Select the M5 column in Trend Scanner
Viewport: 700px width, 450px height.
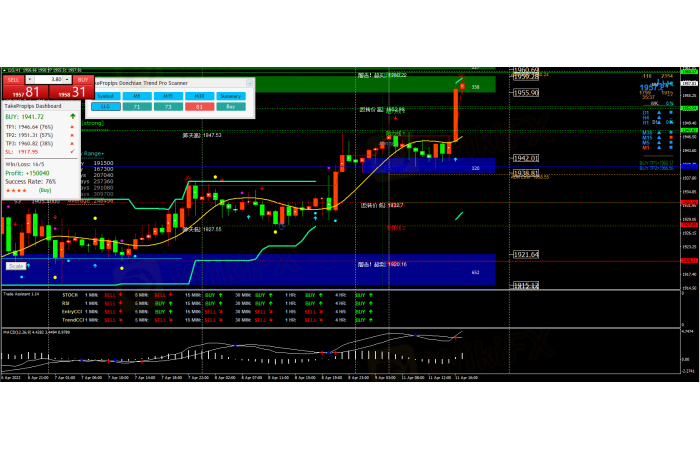tap(136, 95)
